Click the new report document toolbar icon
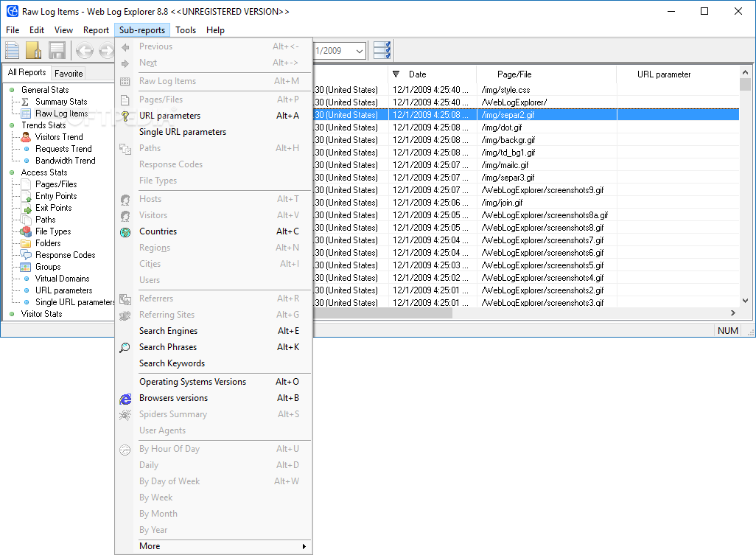756x555 pixels. coord(12,50)
